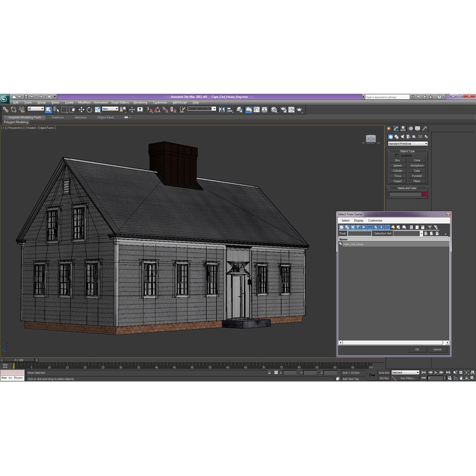Click the red object color swatch

click(424, 194)
